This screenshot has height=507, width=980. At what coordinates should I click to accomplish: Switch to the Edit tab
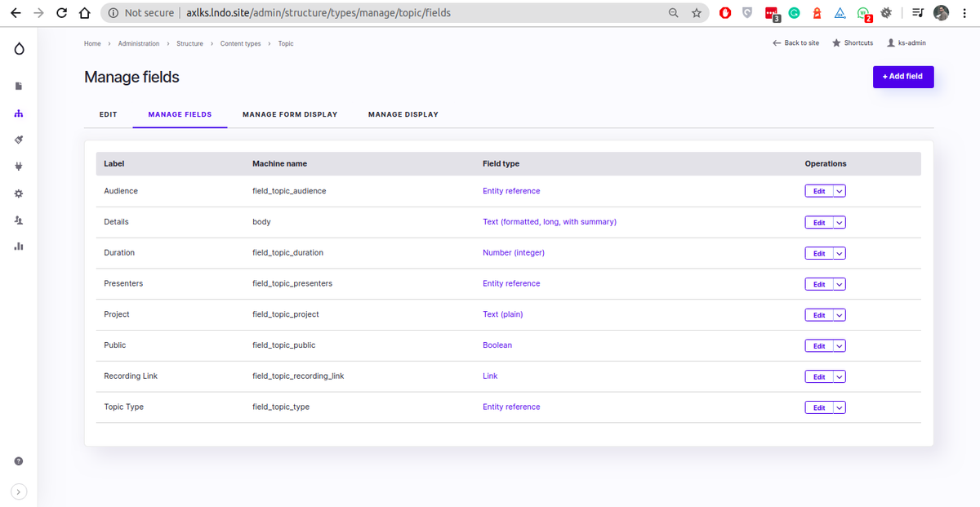click(109, 114)
